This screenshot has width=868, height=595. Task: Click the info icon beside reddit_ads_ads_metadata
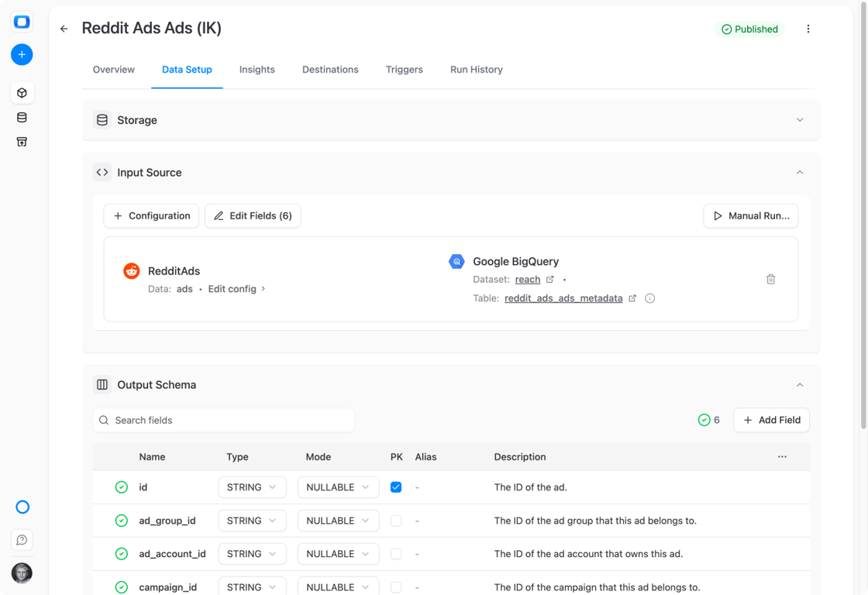tap(650, 298)
